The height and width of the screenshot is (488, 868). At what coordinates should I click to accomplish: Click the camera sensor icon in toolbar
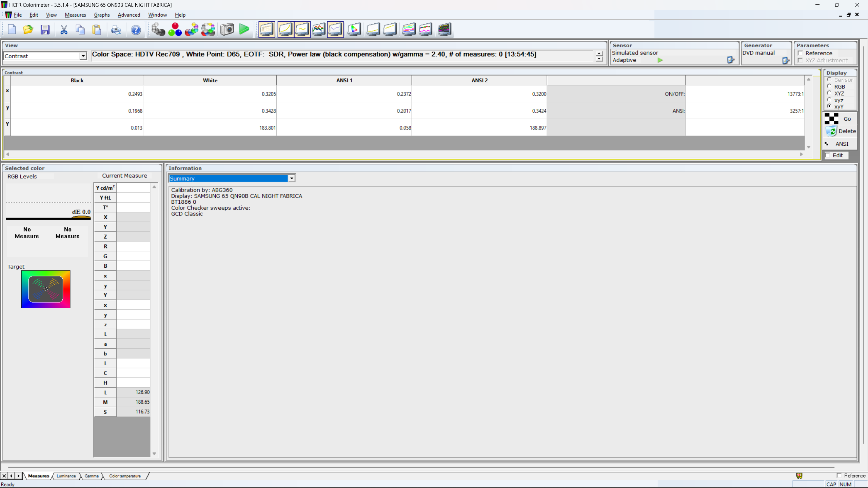tap(227, 29)
